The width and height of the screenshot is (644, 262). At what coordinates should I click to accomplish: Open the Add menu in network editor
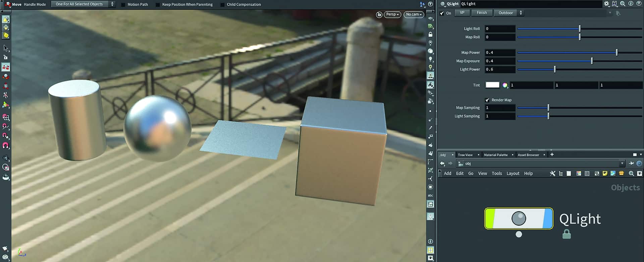[x=447, y=173]
